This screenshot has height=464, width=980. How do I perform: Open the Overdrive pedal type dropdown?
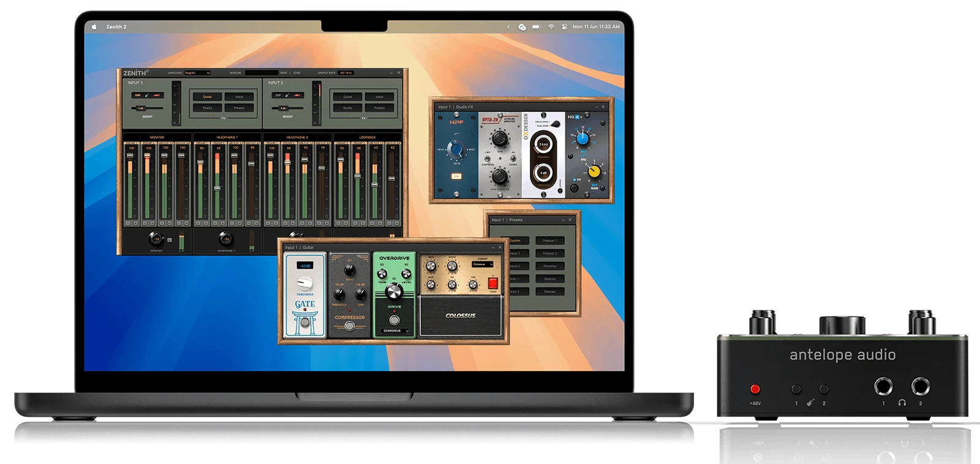(394, 331)
